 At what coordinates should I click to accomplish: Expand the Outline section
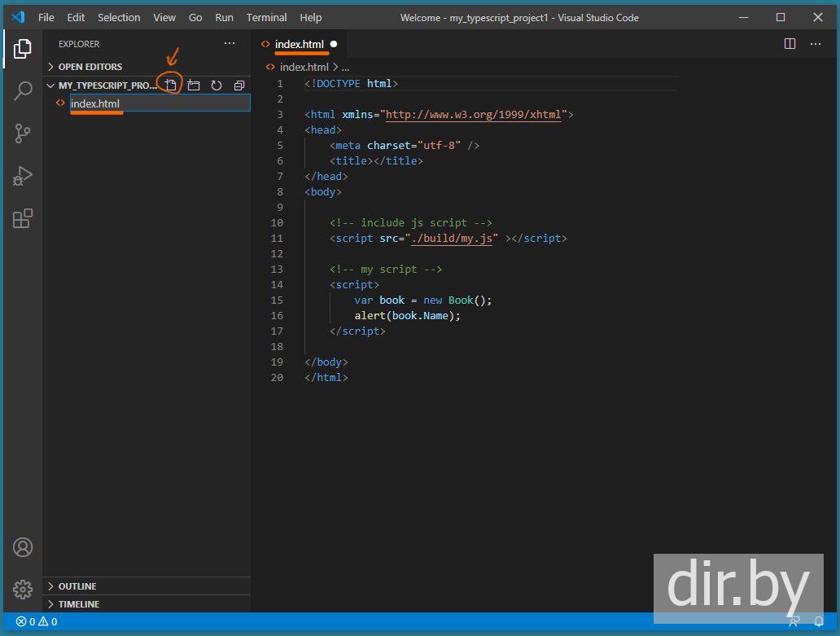77,586
